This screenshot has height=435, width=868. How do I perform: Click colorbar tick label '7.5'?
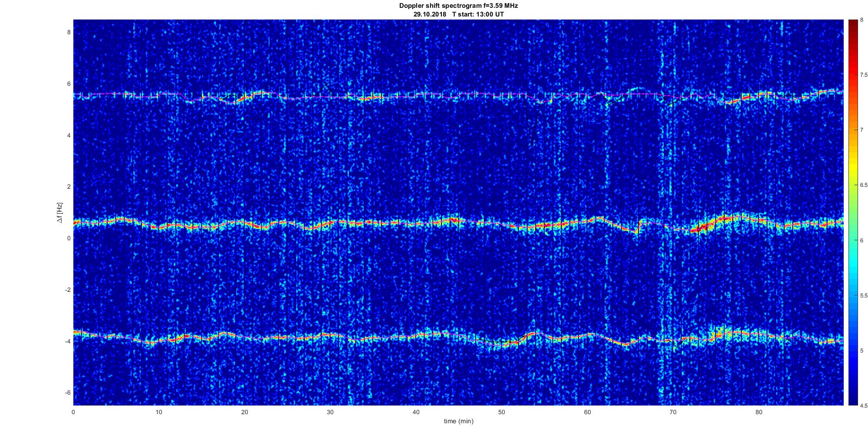pos(864,75)
